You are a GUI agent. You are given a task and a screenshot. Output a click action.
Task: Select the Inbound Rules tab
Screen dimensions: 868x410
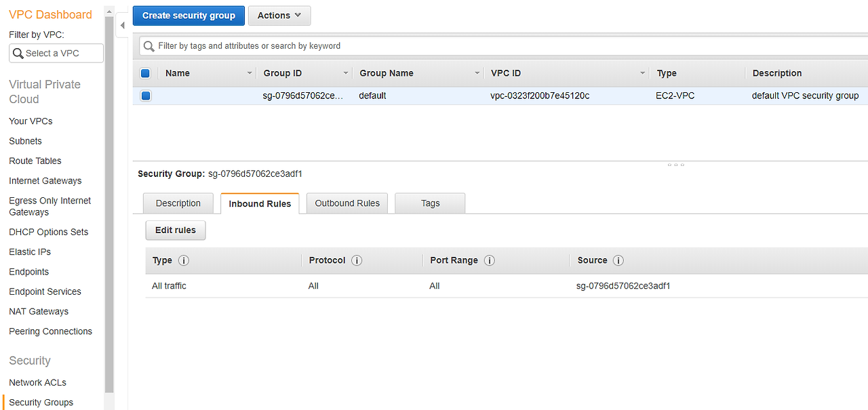[x=260, y=203]
